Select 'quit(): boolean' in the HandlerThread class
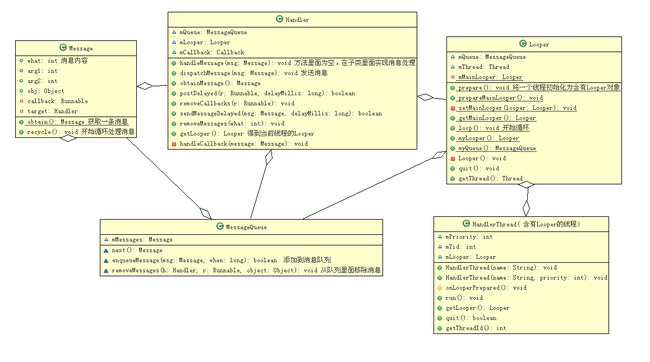The height and width of the screenshot is (362, 650). point(471,318)
